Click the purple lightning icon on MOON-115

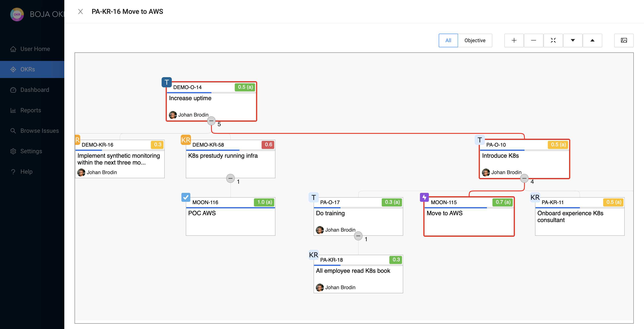(x=424, y=197)
